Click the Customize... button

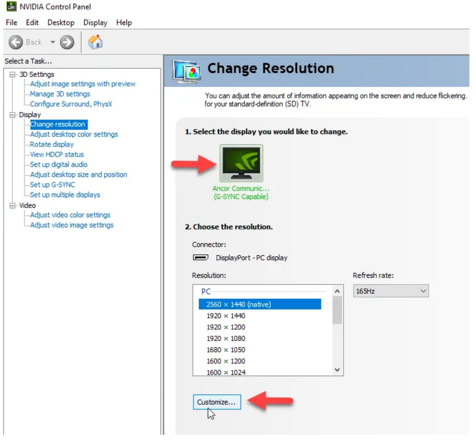[217, 402]
